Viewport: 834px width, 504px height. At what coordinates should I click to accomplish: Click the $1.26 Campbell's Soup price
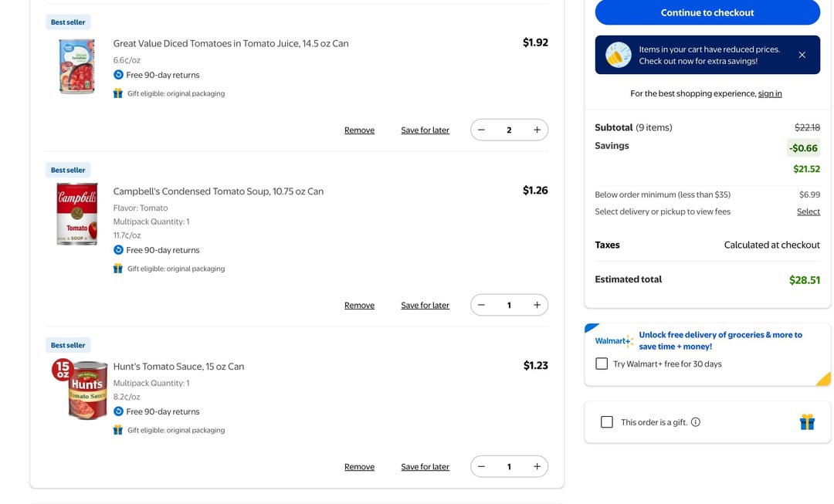point(535,191)
